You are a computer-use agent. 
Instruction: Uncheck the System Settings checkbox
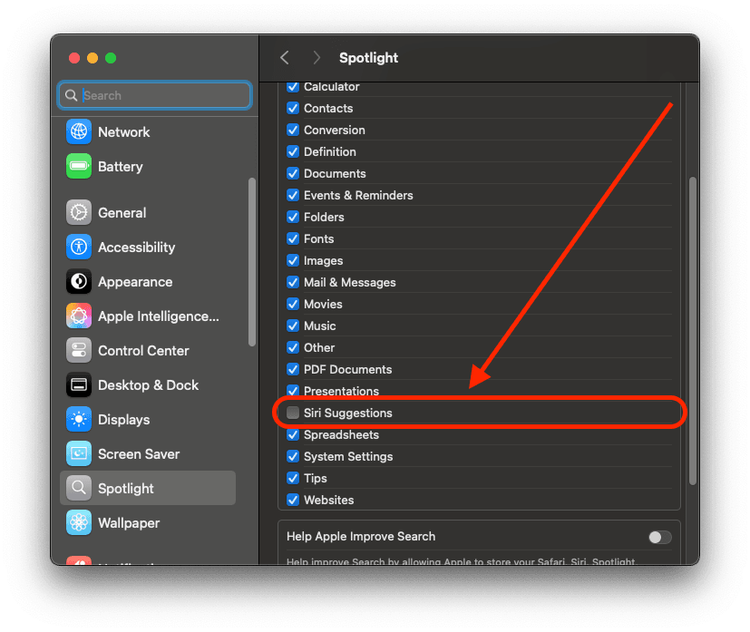pos(293,456)
